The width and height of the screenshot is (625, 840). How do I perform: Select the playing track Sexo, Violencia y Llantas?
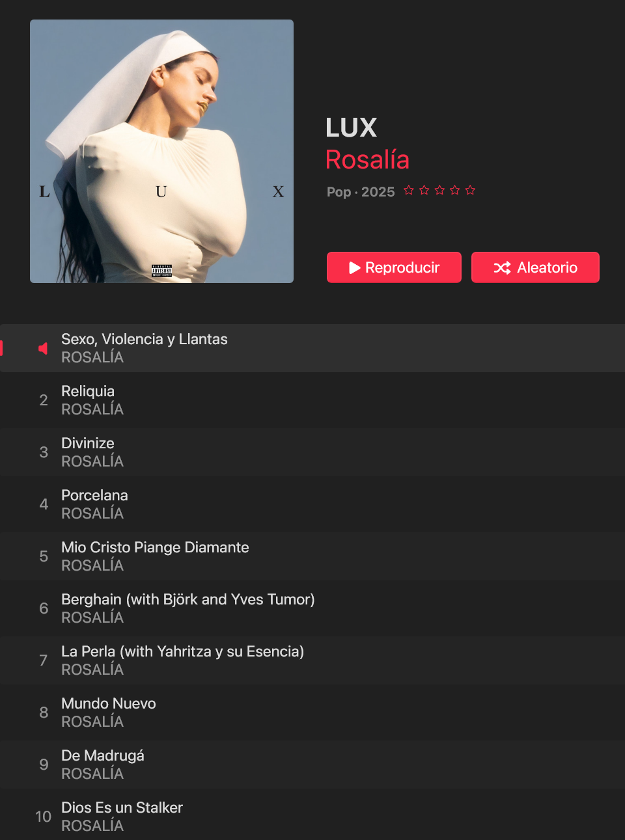tap(312, 348)
